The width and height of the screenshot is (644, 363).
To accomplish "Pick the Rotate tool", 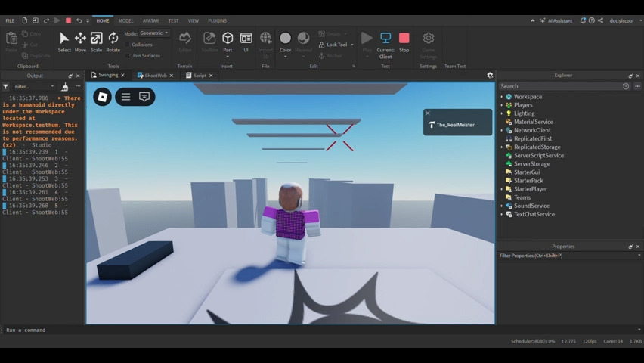I will [x=113, y=42].
